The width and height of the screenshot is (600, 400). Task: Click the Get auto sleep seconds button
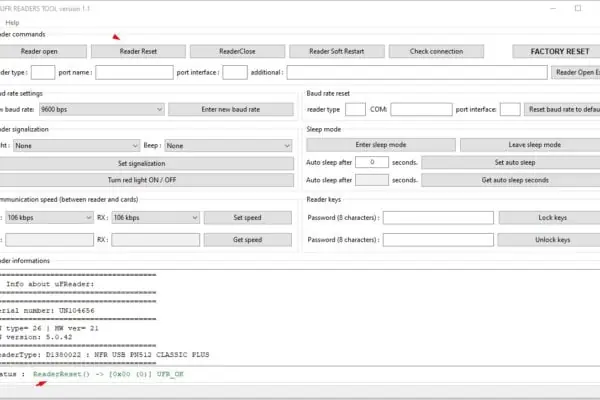point(511,180)
